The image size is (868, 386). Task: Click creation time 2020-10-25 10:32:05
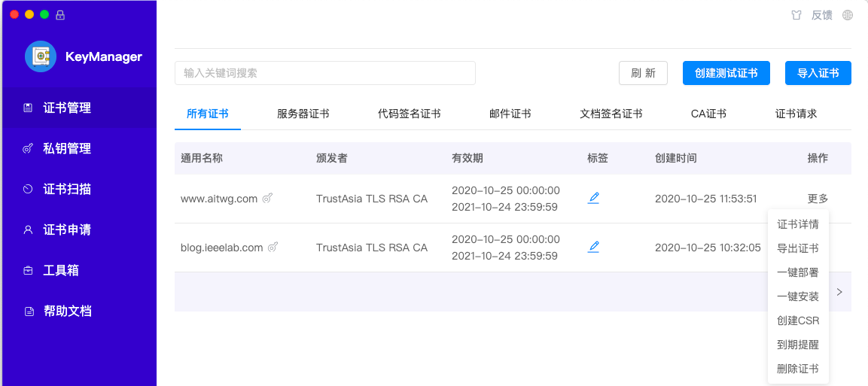pos(708,248)
